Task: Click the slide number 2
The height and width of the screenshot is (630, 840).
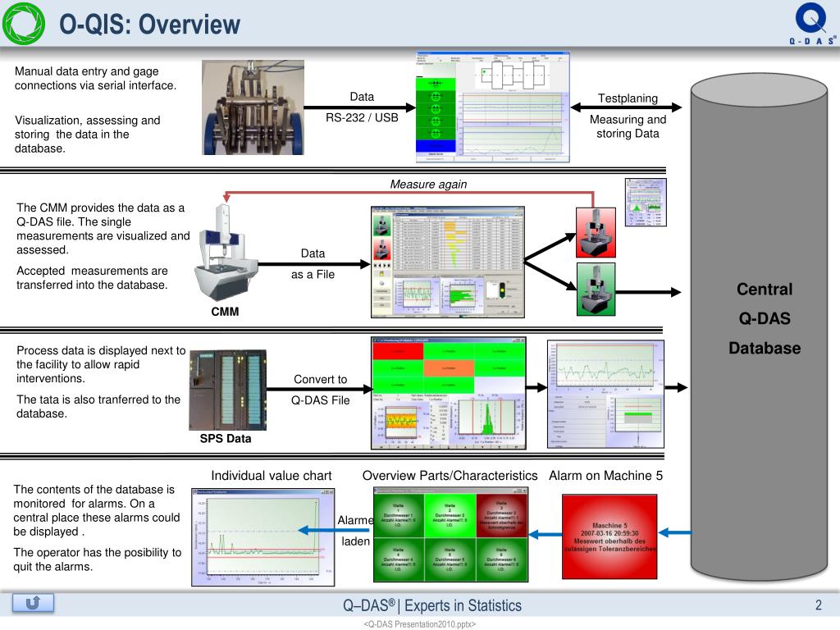Action: (x=818, y=605)
